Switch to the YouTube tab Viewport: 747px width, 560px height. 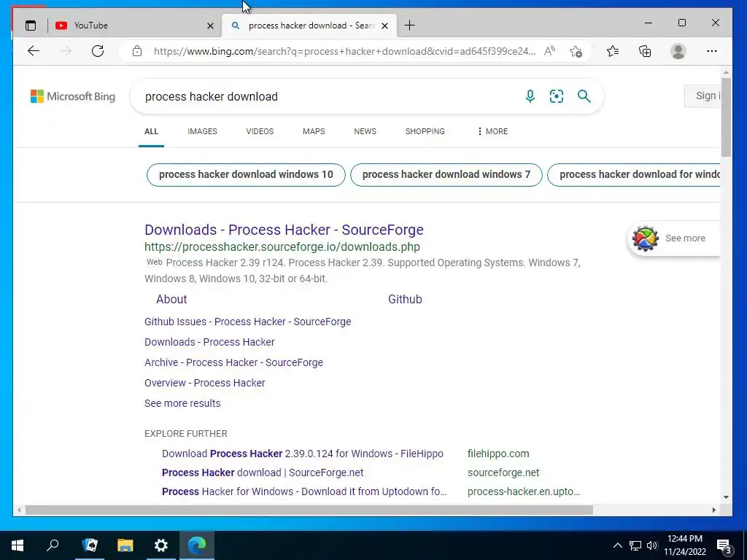[x=135, y=26]
